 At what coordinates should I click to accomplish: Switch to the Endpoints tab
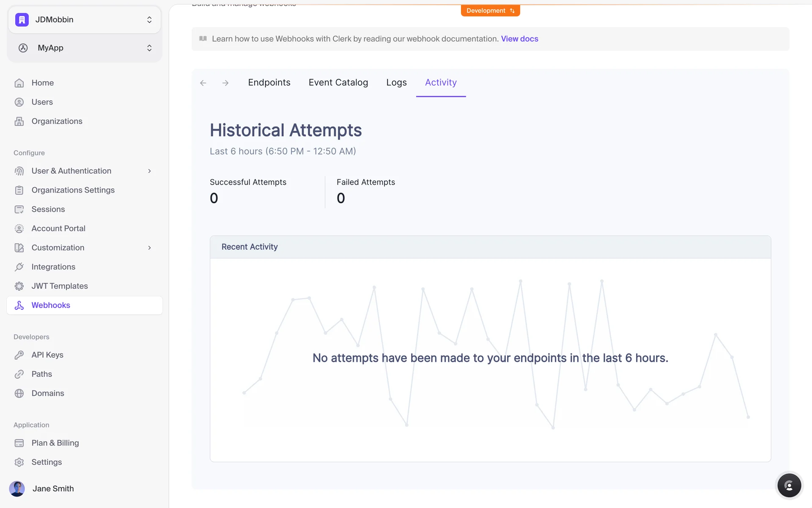(269, 83)
